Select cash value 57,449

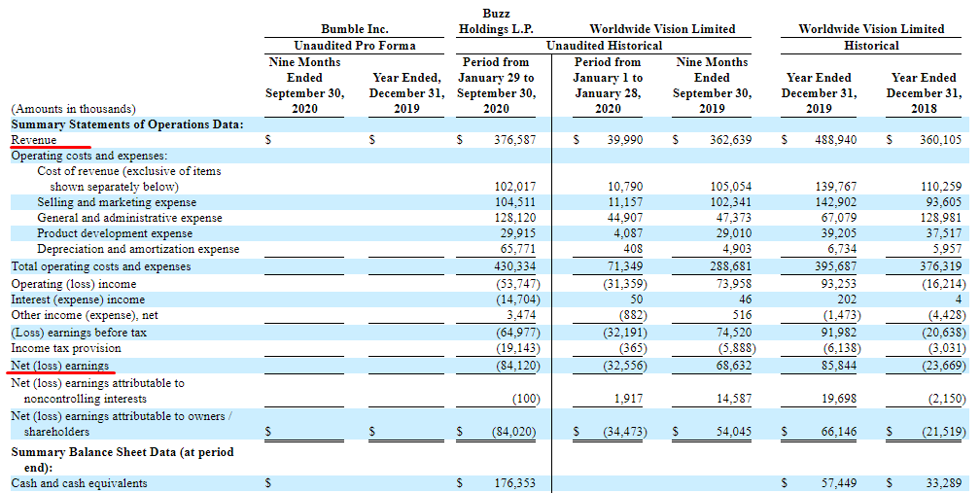coord(839,483)
